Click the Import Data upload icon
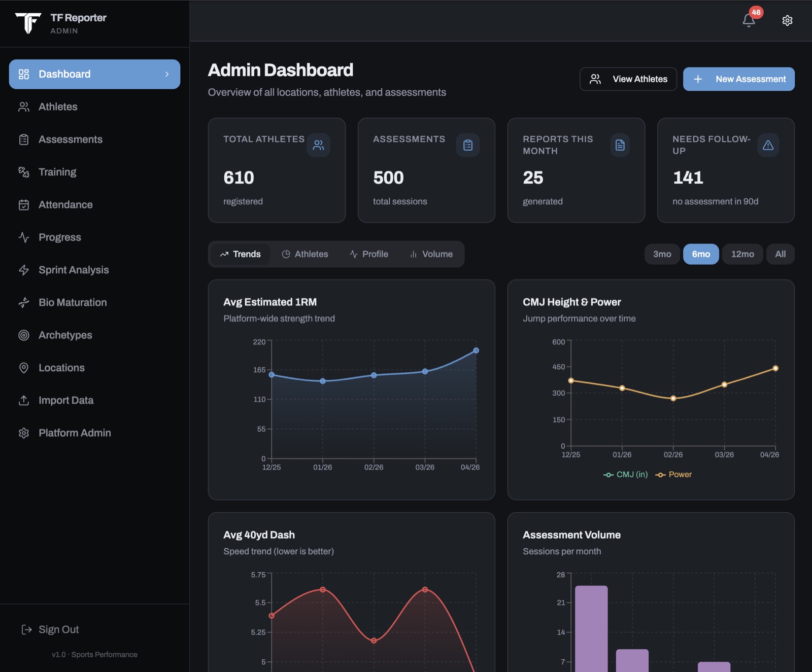 click(x=24, y=401)
